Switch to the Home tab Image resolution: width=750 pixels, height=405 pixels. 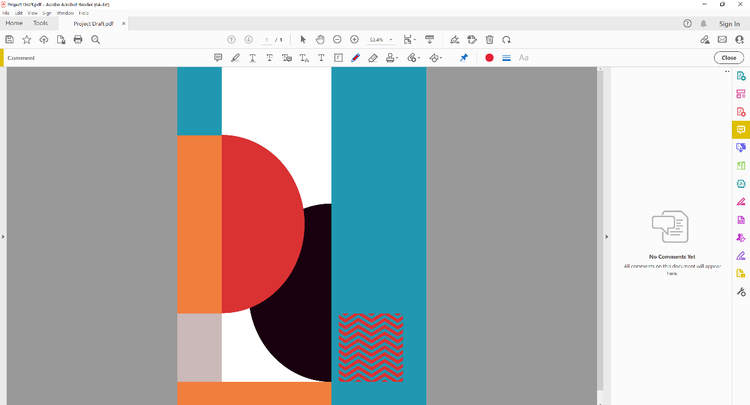tap(14, 23)
